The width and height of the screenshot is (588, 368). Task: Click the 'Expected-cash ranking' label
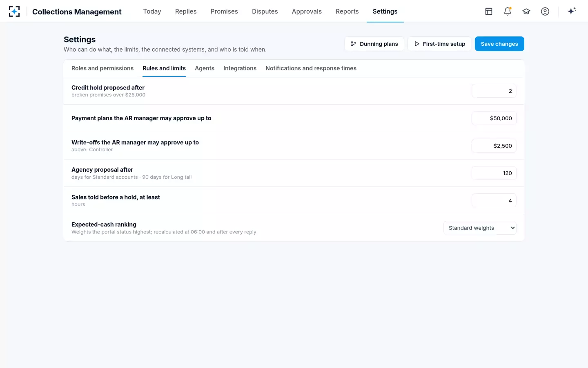[x=104, y=224]
